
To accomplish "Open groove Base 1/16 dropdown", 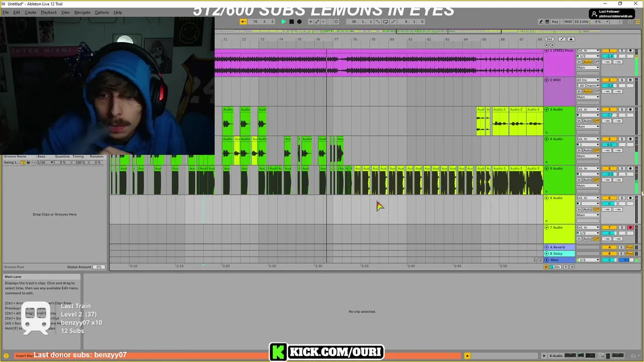I will 45,162.
